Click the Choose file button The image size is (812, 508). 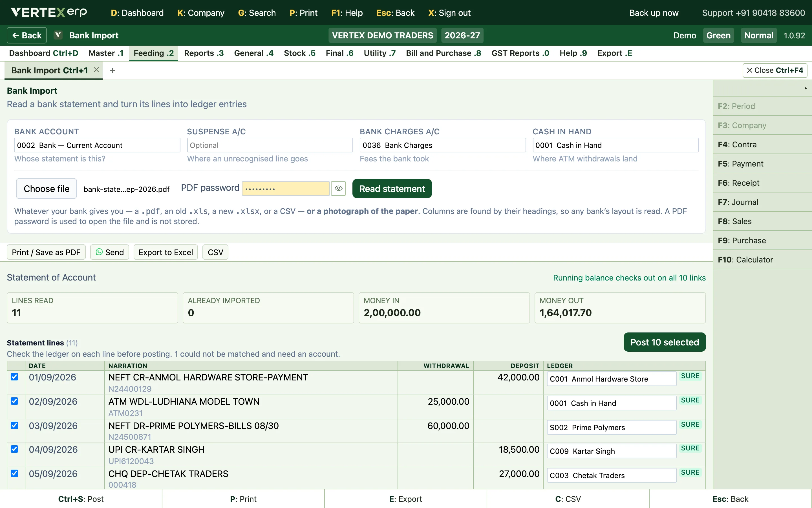[46, 189]
